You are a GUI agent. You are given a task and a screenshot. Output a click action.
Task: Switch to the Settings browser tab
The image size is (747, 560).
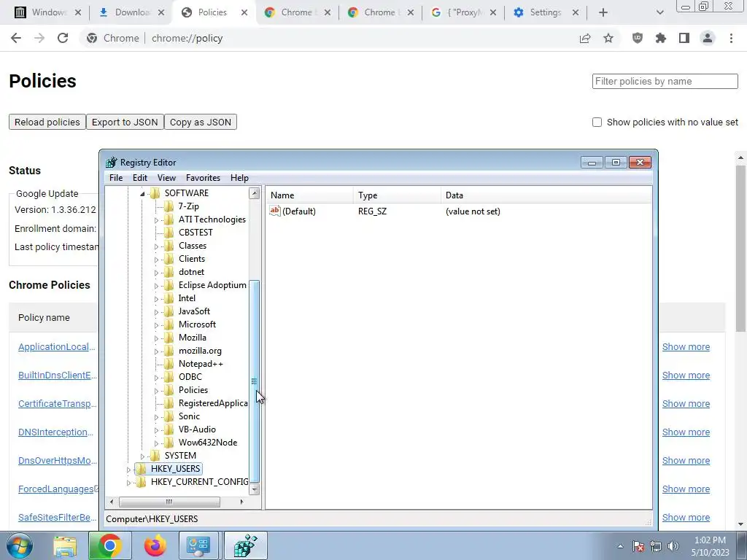pyautogui.click(x=546, y=12)
